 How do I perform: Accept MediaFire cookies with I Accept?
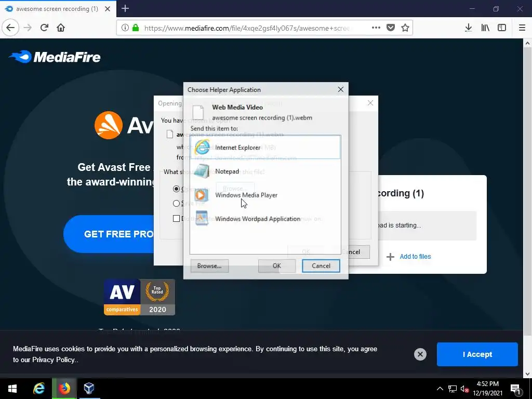(x=477, y=354)
